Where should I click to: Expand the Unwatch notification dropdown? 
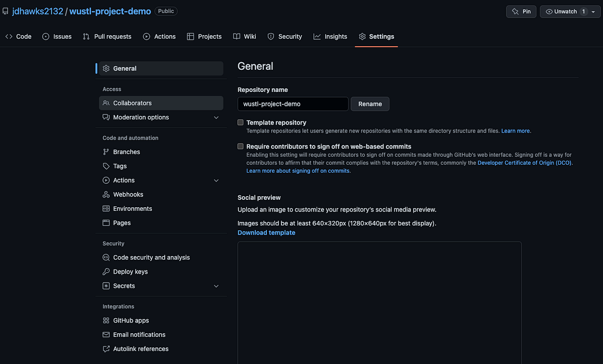(593, 11)
